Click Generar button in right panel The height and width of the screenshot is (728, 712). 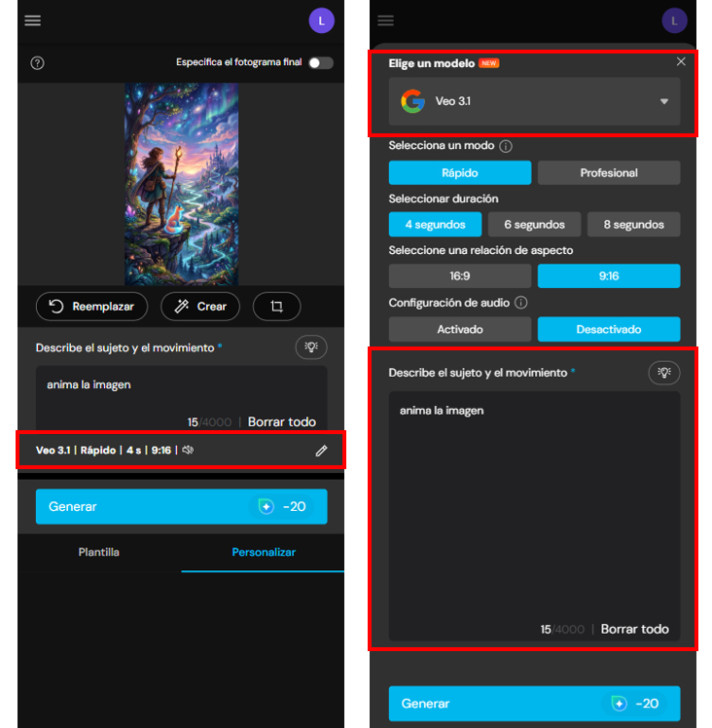coord(534,704)
